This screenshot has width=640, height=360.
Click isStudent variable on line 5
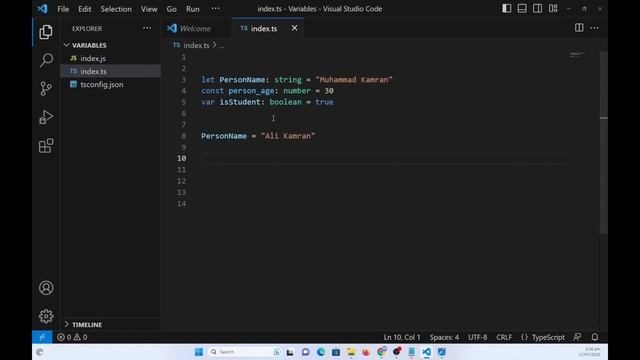(240, 102)
